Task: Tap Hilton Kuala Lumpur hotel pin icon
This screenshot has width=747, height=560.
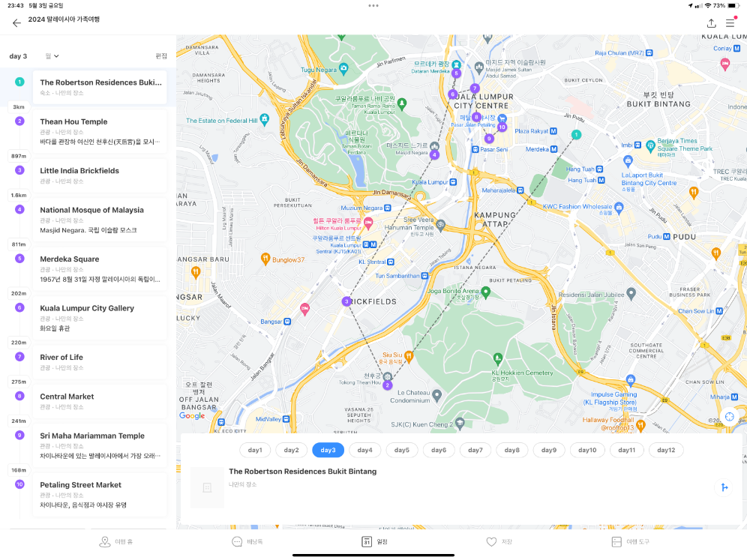Action: click(x=368, y=223)
